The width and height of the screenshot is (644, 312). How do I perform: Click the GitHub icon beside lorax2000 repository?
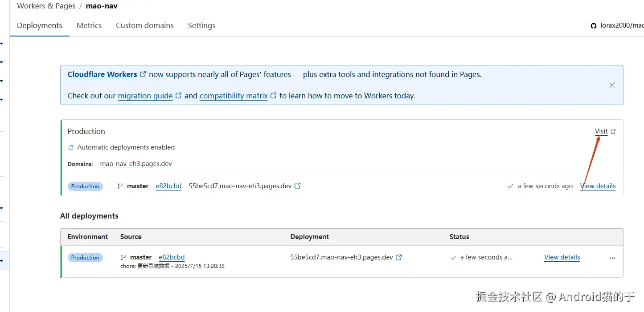(594, 26)
